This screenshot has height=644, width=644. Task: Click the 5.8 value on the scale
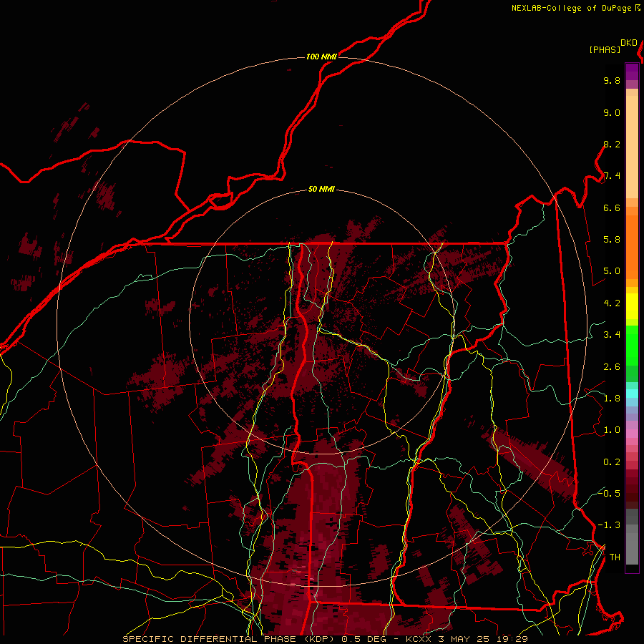pos(612,240)
